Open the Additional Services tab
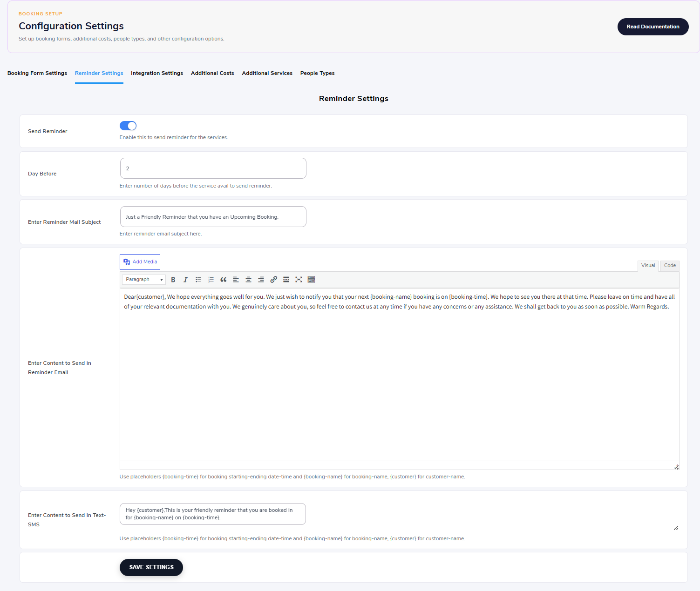 coord(267,73)
